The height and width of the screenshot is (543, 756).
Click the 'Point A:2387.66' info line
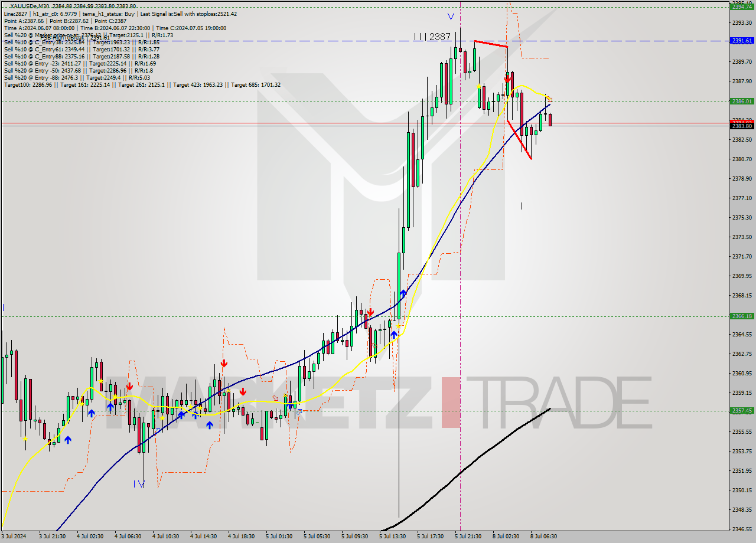coord(65,21)
